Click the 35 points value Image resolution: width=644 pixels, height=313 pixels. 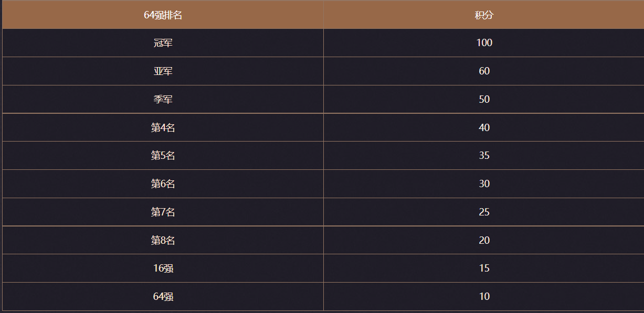click(x=484, y=156)
